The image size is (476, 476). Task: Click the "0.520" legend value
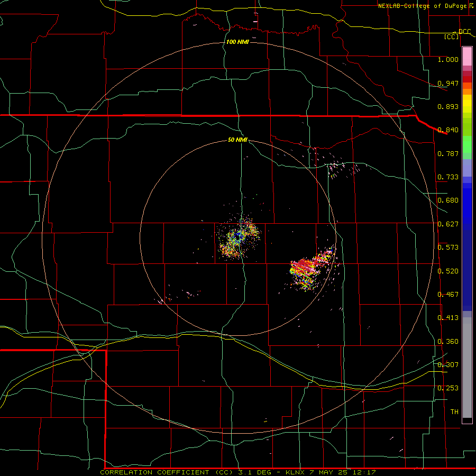point(448,271)
